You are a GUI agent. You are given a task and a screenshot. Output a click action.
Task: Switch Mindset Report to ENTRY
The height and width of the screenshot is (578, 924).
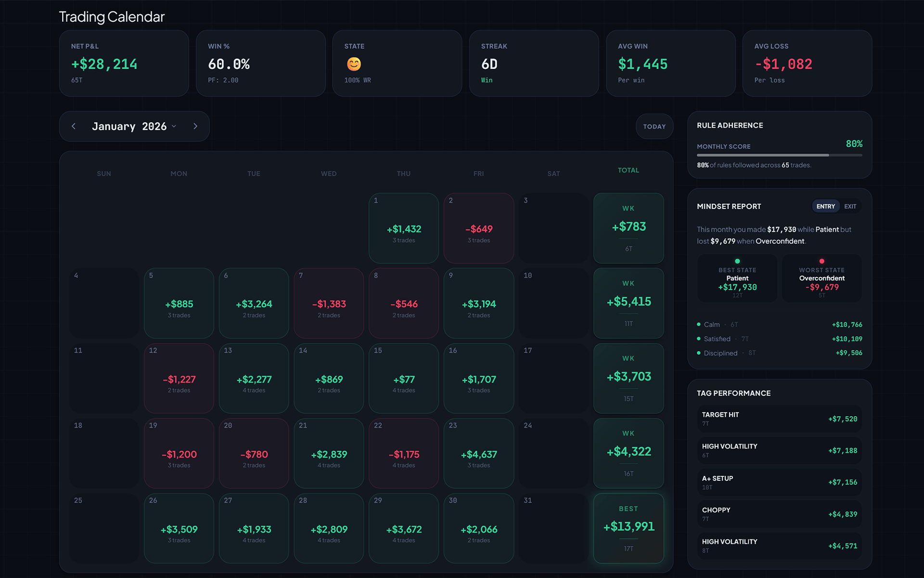(825, 206)
